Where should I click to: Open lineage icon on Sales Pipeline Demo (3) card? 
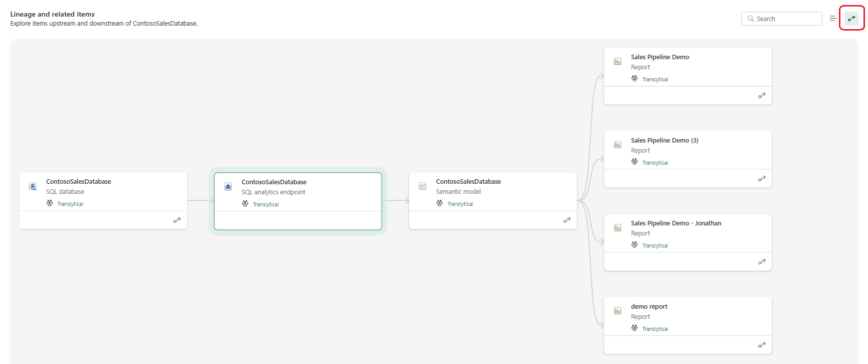click(x=762, y=179)
